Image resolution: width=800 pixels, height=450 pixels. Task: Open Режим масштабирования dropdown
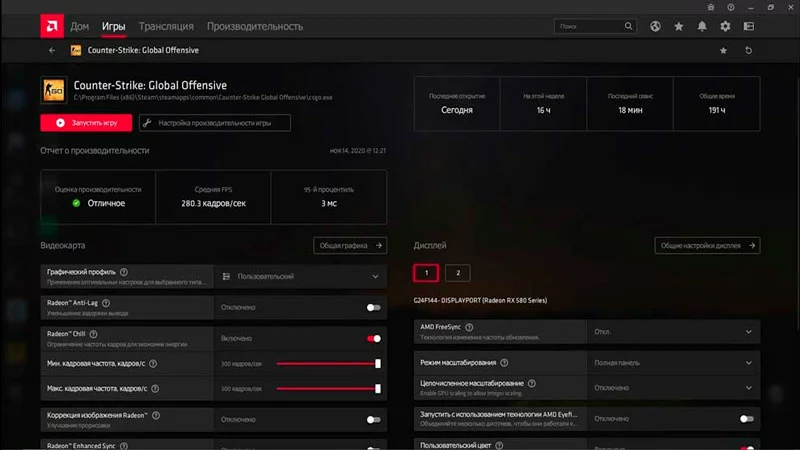pyautogui.click(x=673, y=363)
